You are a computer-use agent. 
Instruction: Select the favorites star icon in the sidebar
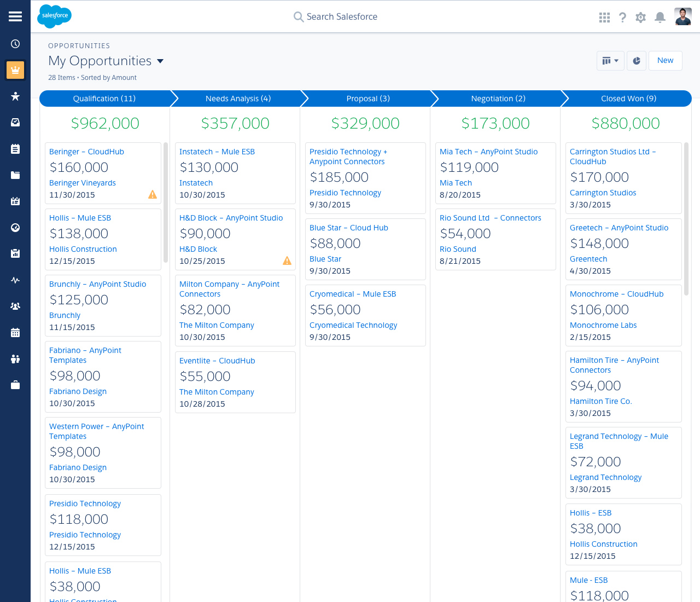click(x=15, y=96)
